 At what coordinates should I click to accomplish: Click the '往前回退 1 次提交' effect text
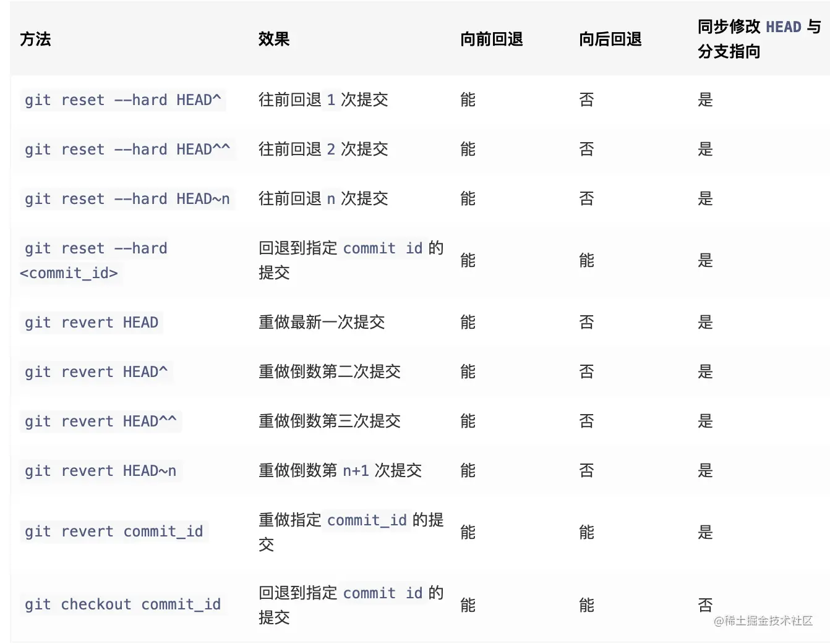tap(323, 100)
